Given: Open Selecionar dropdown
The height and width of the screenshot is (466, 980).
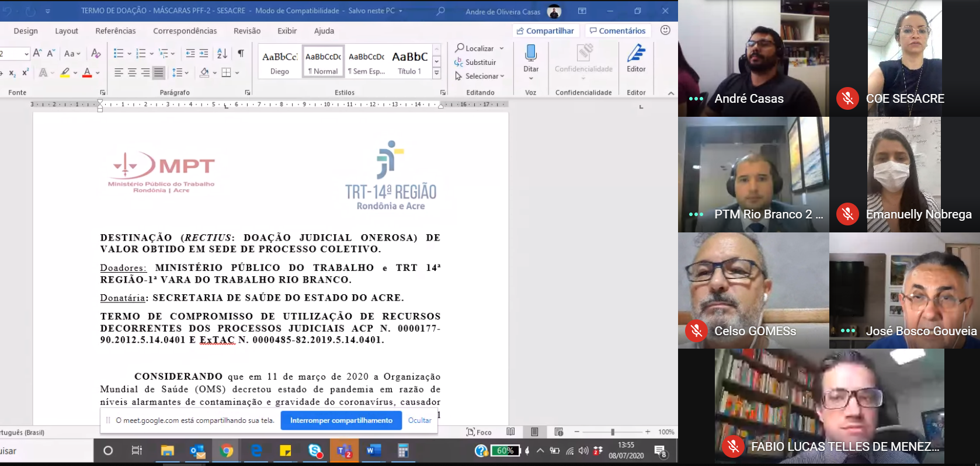Looking at the screenshot, I should coord(479,76).
